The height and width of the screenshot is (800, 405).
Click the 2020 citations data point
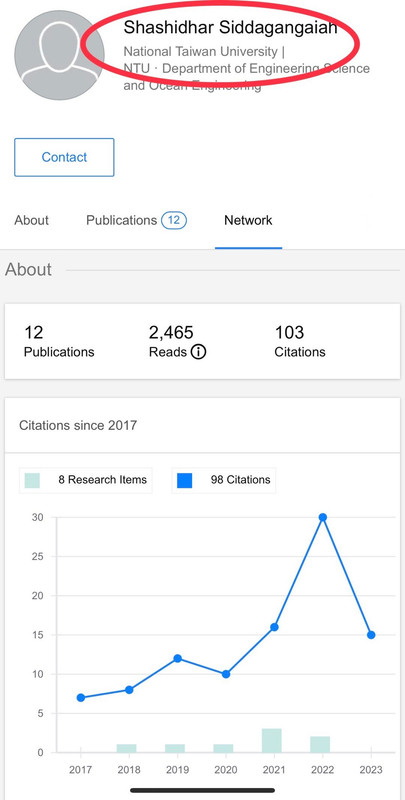click(226, 674)
